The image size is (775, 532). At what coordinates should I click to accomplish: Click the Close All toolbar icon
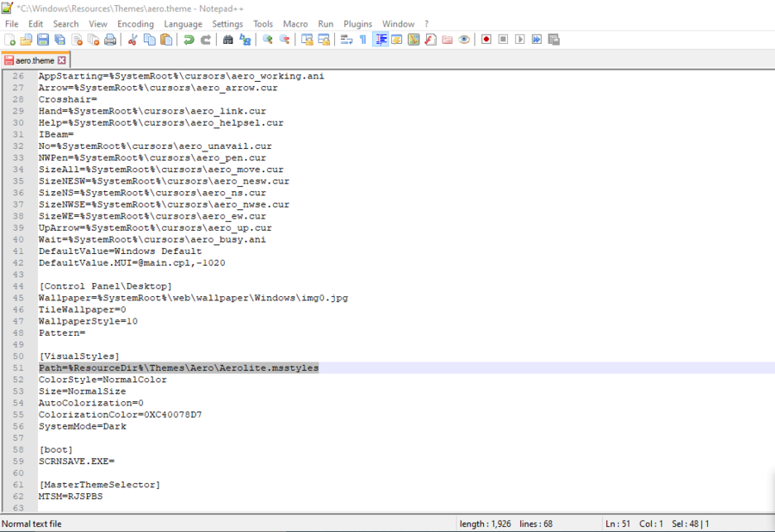pos(93,40)
